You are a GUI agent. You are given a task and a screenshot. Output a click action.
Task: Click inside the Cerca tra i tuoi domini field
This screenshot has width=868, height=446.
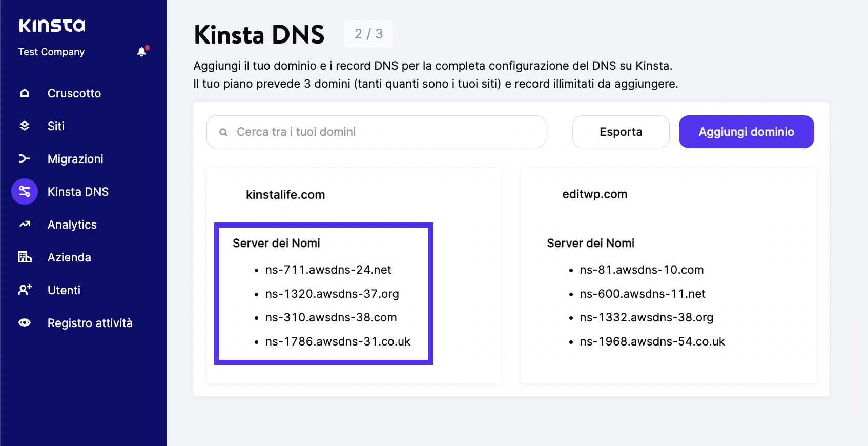[376, 132]
